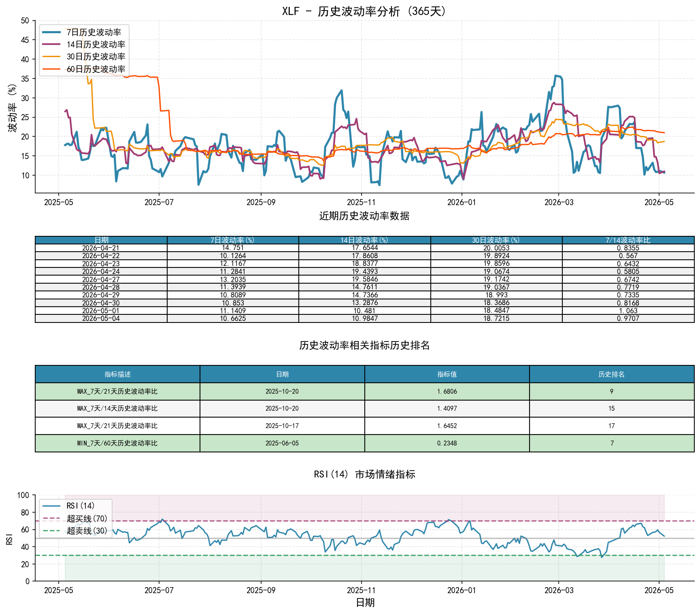The width and height of the screenshot is (700, 613).
Task: Click ranking date '2025-06-05'
Action: click(282, 443)
